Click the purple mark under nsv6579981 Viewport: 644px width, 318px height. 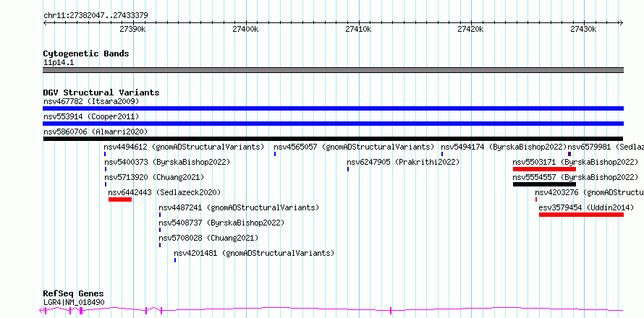coord(569,154)
